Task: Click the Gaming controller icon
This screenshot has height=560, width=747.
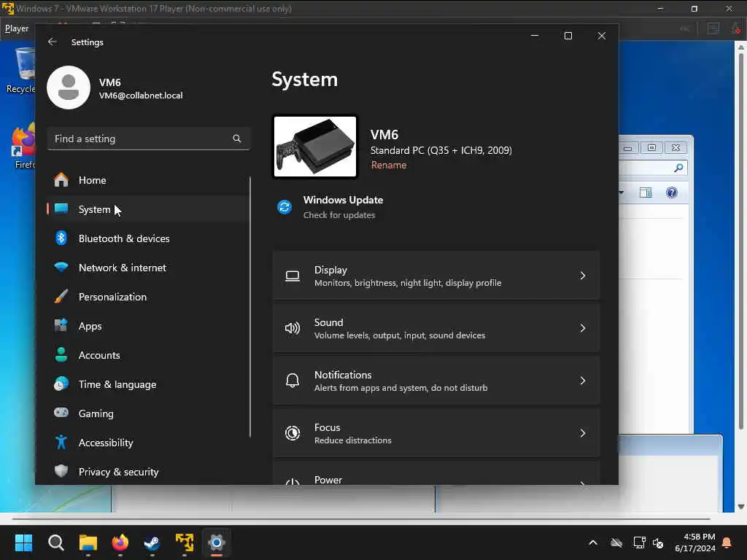Action: (61, 413)
